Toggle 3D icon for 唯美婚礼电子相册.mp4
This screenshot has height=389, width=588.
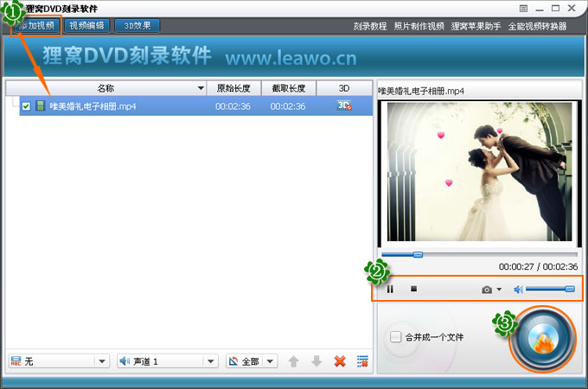(x=344, y=105)
